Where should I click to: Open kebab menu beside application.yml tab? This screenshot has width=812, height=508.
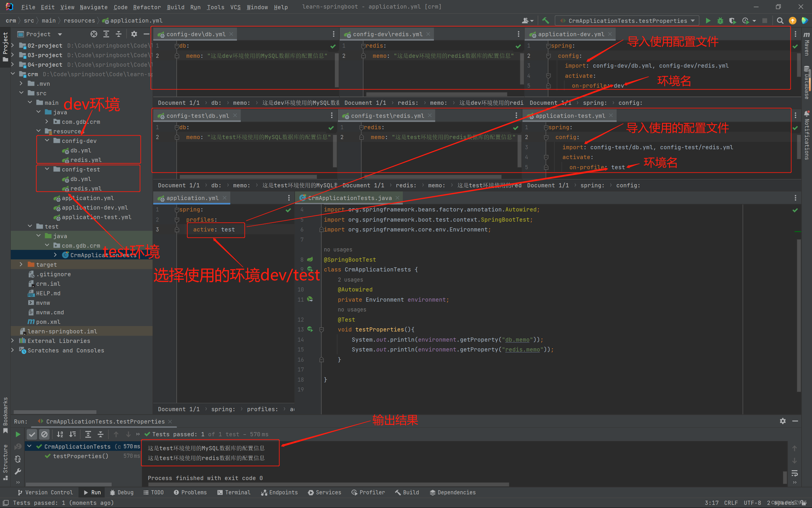289,198
